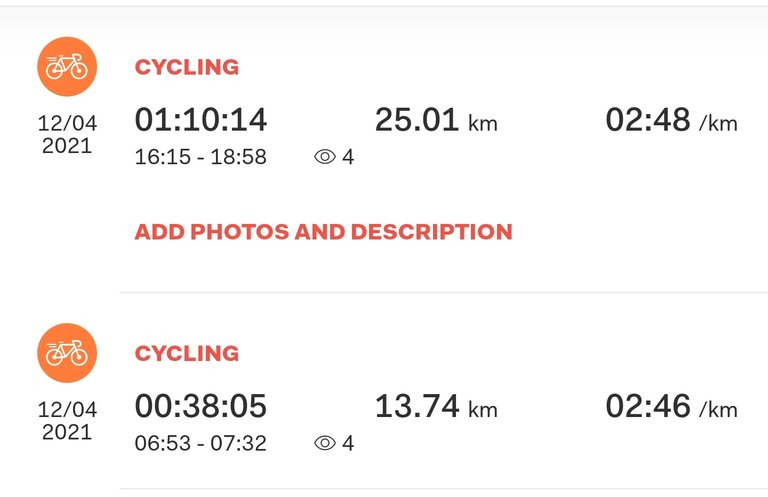Click the 12/04 2021 date of first ride

[67, 134]
